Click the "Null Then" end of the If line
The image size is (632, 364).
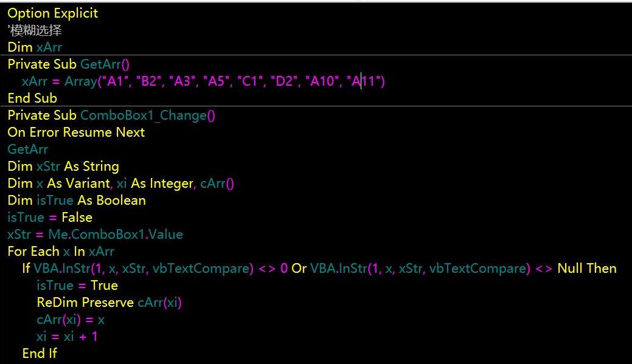[x=586, y=269]
